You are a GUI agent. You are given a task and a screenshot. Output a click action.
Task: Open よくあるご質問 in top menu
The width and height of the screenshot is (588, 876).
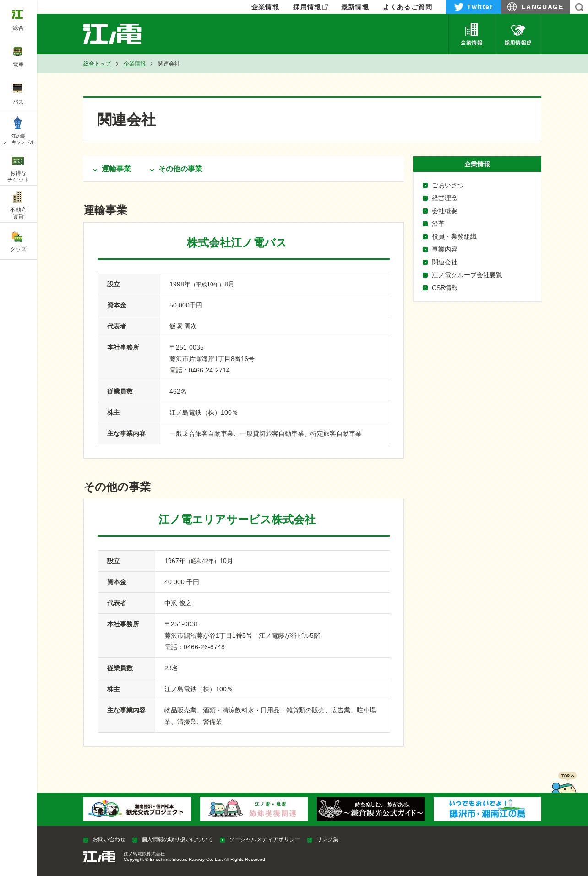408,7
